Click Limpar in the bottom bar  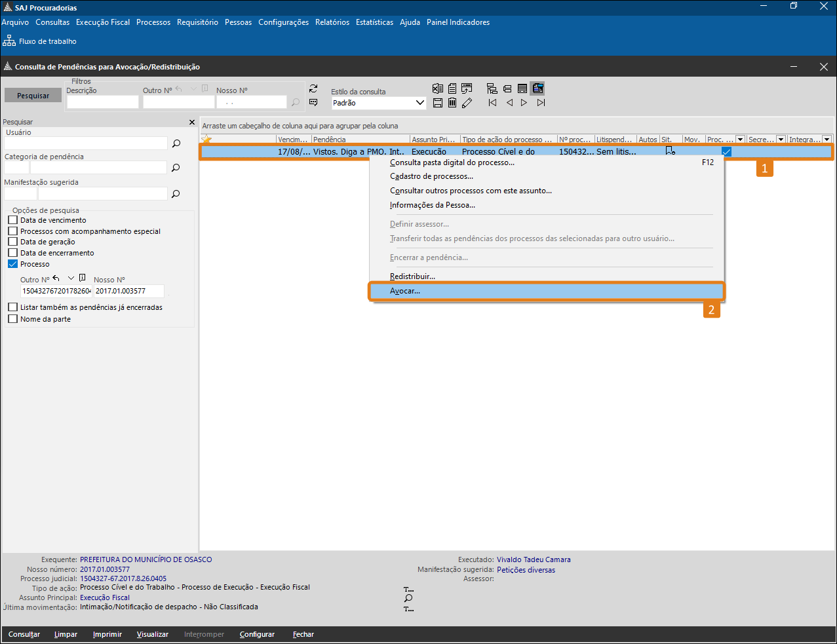[66, 634]
